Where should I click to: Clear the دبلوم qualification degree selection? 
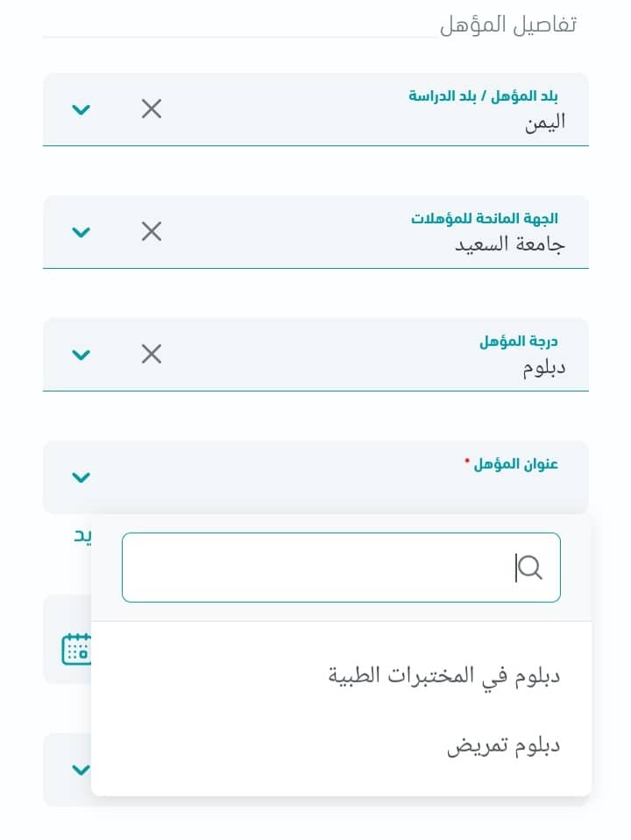(x=152, y=354)
